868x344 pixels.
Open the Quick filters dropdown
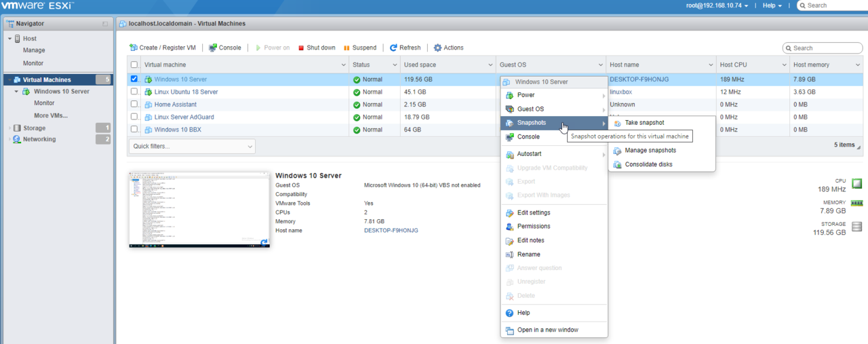tap(192, 146)
